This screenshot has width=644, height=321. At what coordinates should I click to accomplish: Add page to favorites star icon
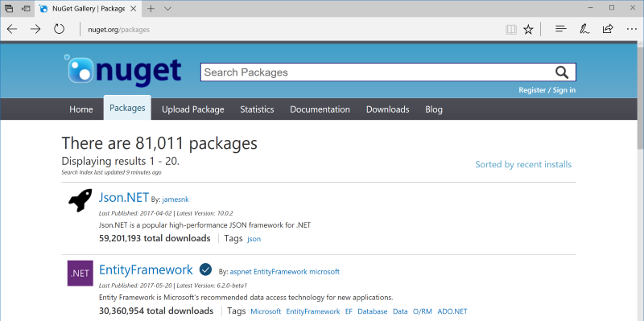[528, 29]
